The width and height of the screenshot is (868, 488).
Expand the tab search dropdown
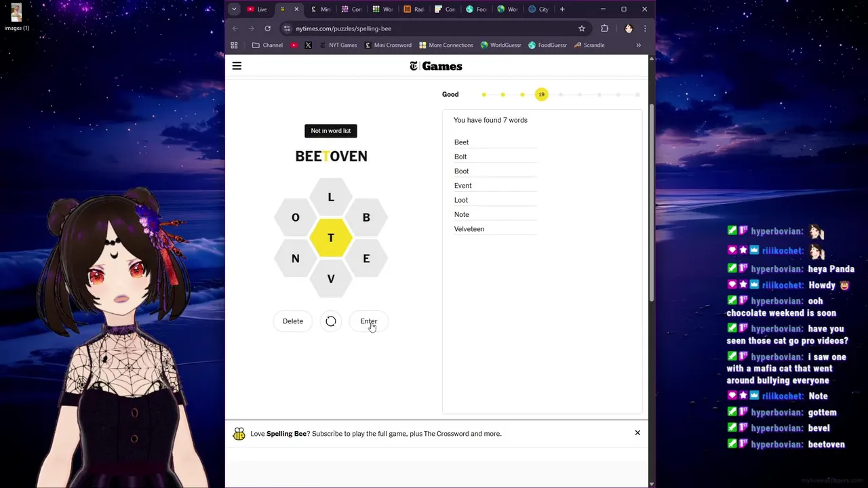(x=234, y=9)
